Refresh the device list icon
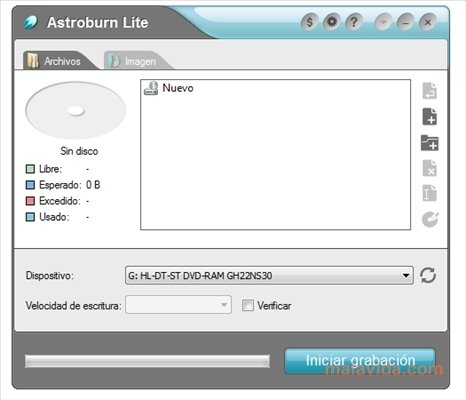Image resolution: width=466 pixels, height=400 pixels. click(428, 275)
